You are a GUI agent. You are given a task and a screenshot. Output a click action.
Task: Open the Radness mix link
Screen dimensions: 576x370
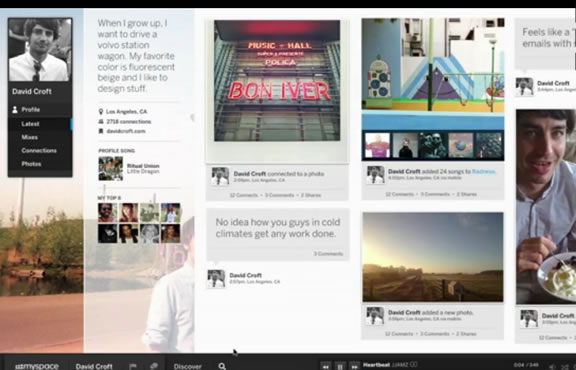(x=484, y=172)
